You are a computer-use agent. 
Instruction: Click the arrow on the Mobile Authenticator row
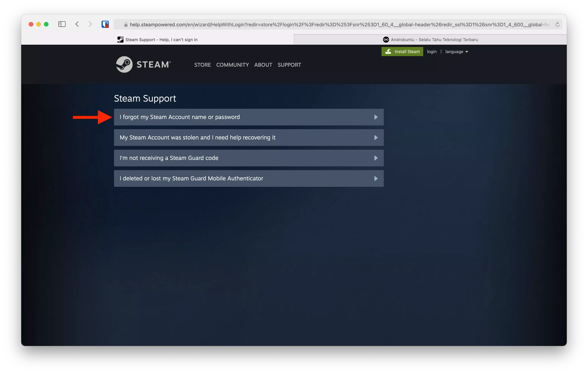click(376, 178)
